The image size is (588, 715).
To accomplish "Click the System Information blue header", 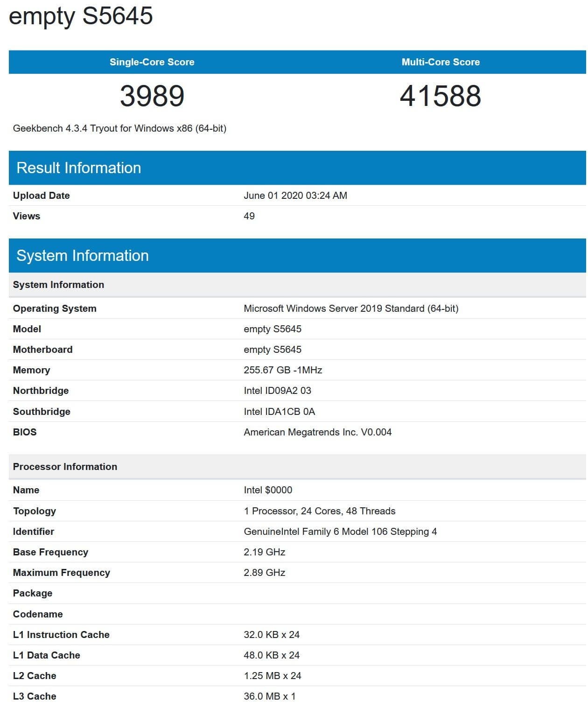I will tap(297, 256).
